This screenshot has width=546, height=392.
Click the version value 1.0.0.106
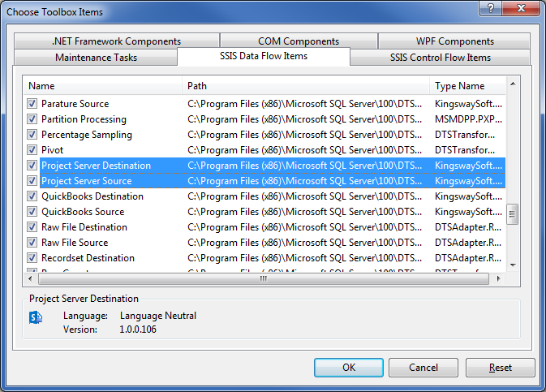click(138, 330)
